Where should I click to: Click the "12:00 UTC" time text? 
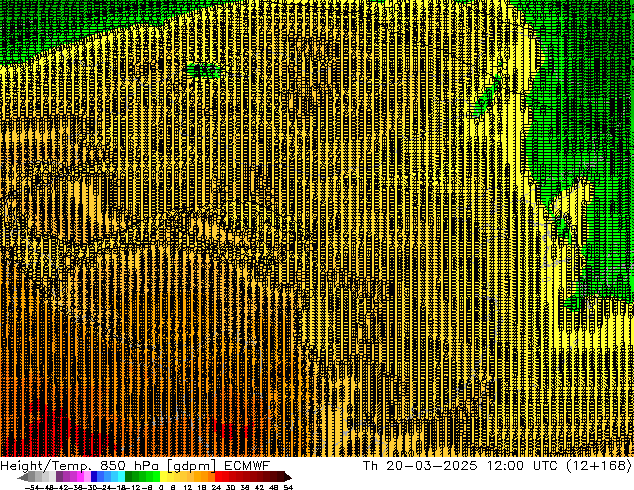click(x=523, y=466)
